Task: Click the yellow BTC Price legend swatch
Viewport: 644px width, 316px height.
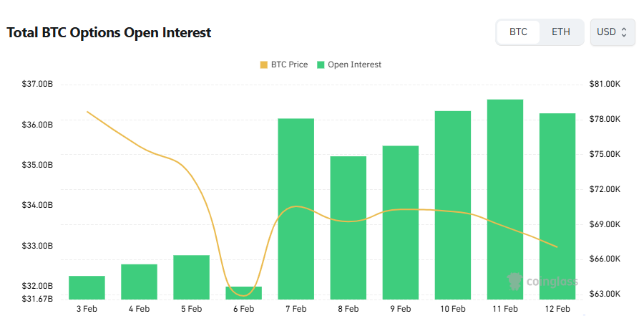Action: click(x=264, y=64)
